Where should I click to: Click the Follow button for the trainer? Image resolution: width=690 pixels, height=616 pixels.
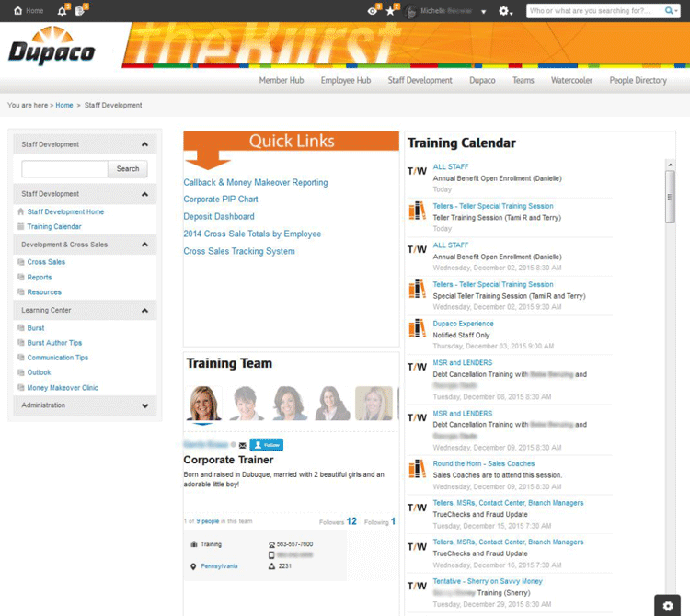click(267, 445)
